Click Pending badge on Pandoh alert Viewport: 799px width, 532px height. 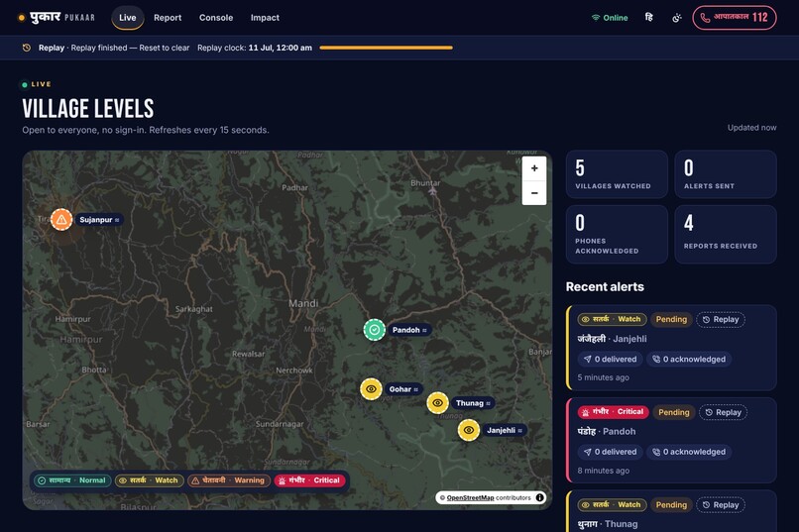click(674, 412)
